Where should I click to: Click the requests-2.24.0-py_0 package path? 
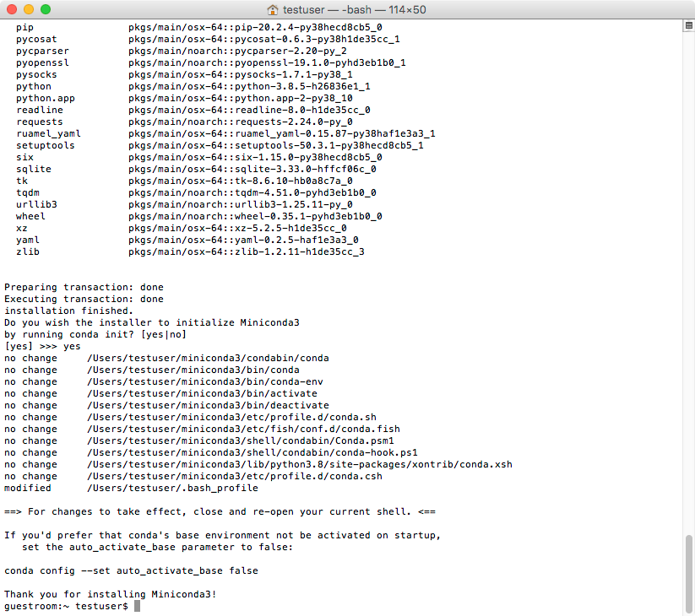coord(241,122)
